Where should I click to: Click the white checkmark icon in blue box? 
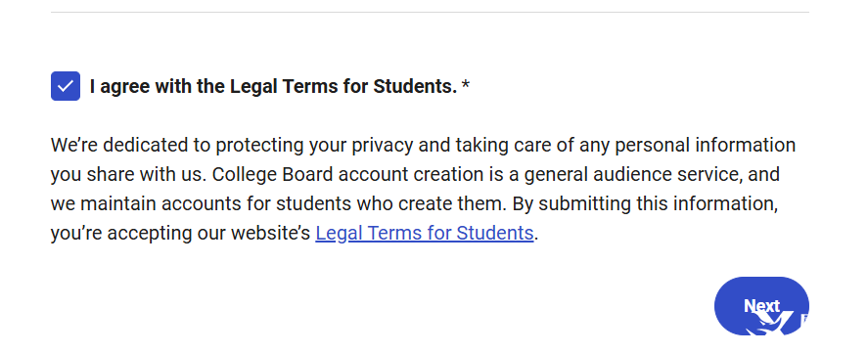[66, 86]
